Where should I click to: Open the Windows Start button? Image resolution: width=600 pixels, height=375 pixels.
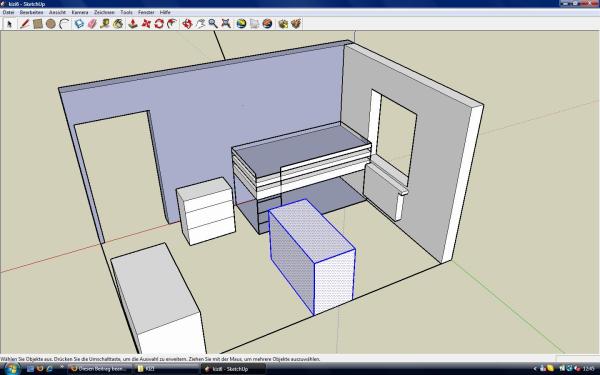(x=11, y=369)
